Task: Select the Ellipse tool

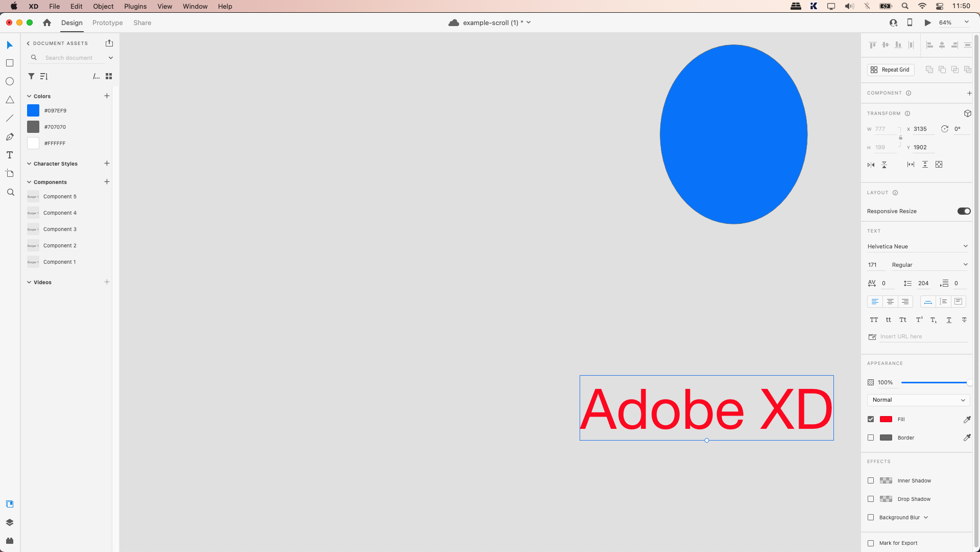Action: (9, 81)
